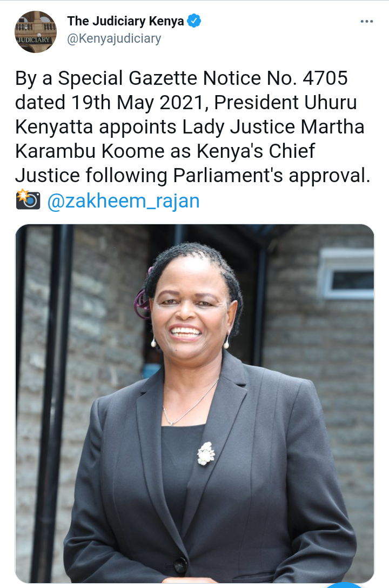Click the white brooch on the blazer
The image size is (389, 588).
coord(206,453)
